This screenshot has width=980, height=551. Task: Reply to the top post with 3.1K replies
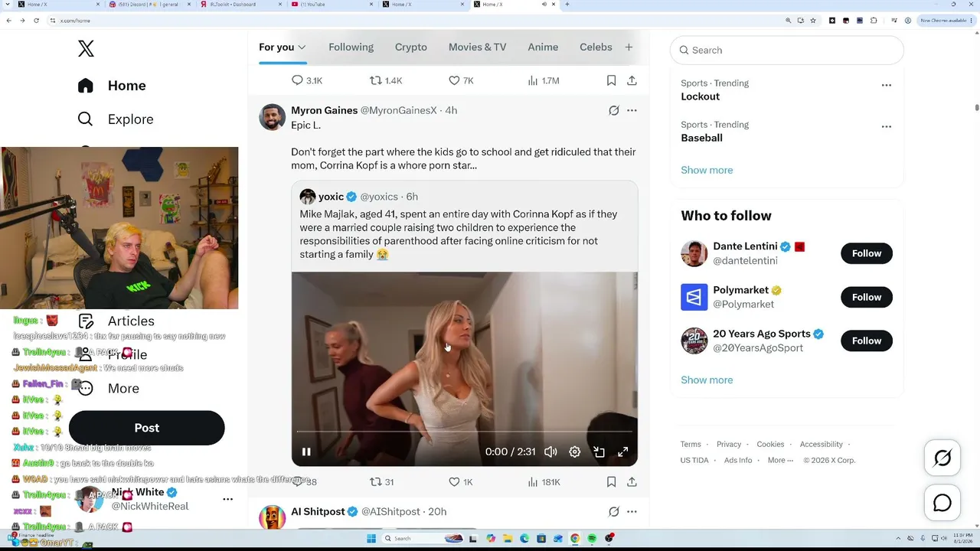(x=307, y=80)
